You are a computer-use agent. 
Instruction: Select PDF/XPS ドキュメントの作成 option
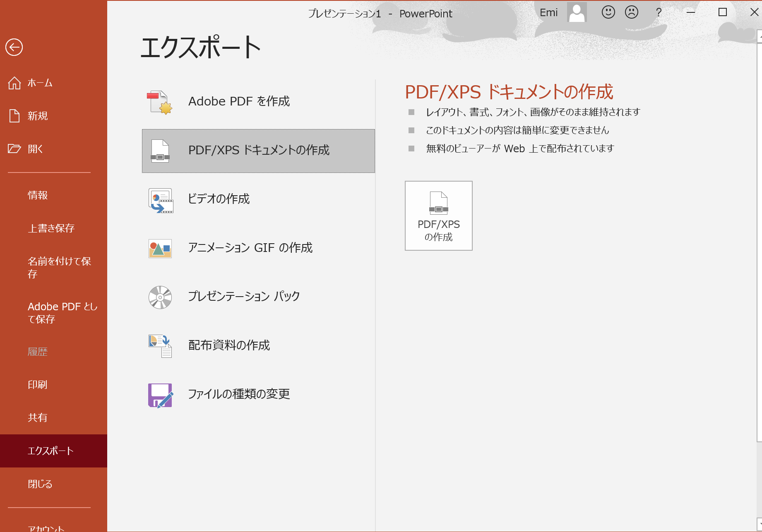[x=258, y=151]
